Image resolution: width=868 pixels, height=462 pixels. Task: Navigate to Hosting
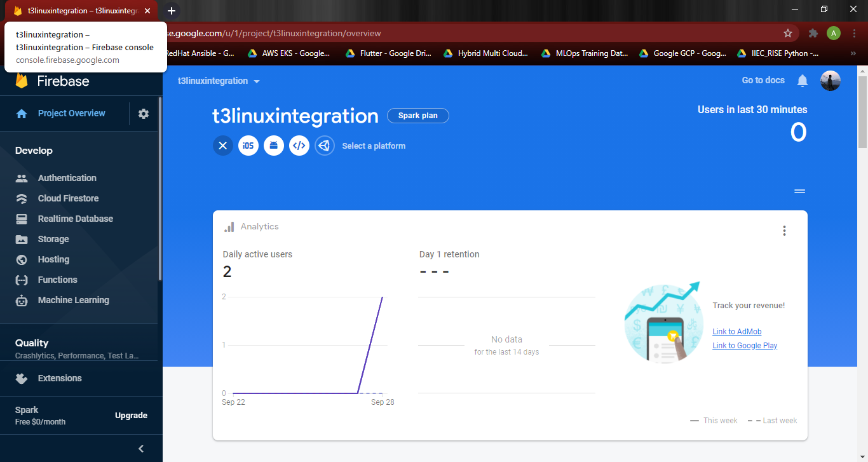(x=53, y=259)
